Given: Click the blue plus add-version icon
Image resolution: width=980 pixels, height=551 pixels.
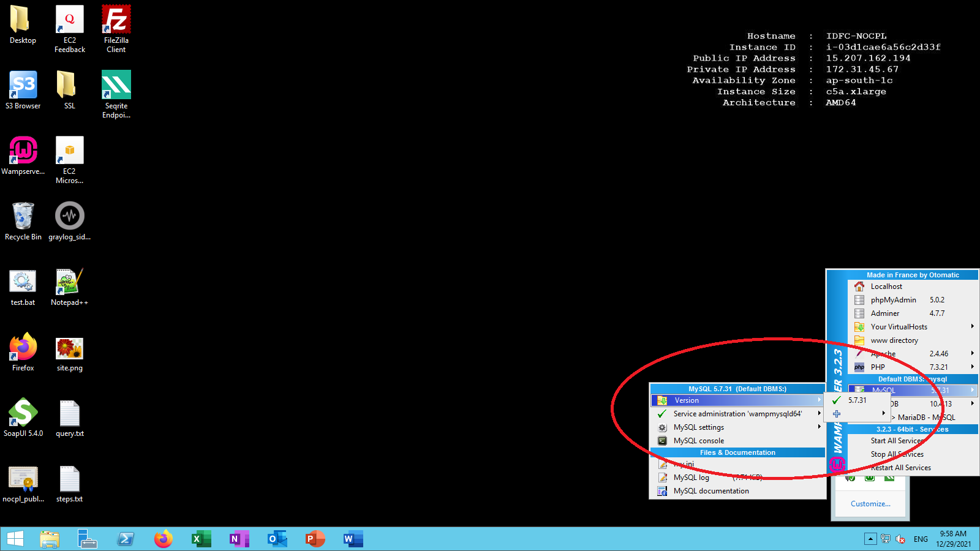Looking at the screenshot, I should pyautogui.click(x=837, y=414).
